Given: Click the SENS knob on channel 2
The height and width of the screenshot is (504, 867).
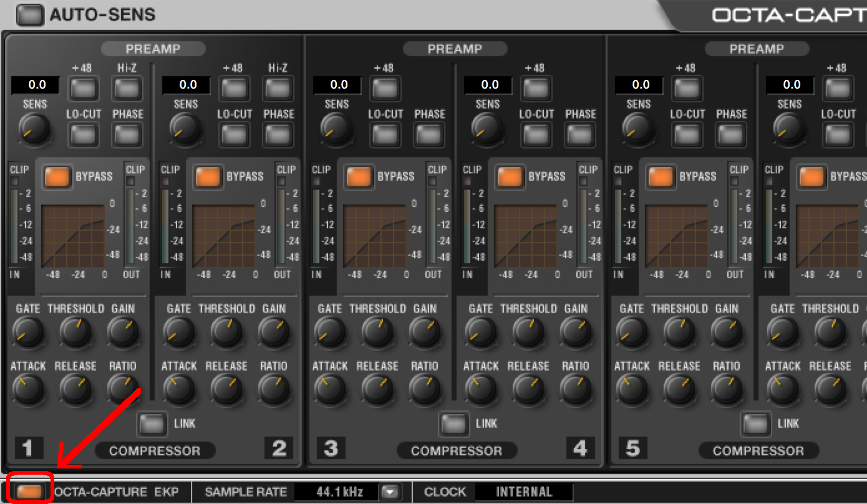Looking at the screenshot, I should point(185,128).
